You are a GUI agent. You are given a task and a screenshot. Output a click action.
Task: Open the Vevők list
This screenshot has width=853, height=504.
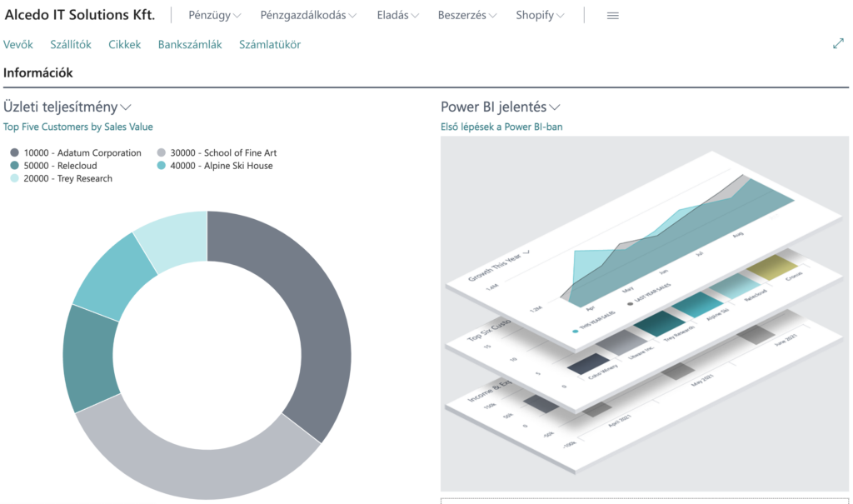tap(18, 43)
